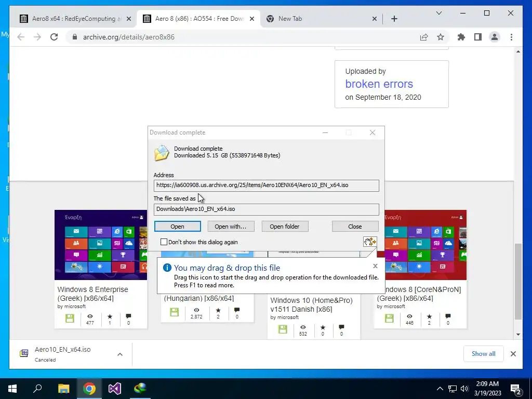Click the Open button in download dialog
The image size is (532, 399).
[178, 227]
